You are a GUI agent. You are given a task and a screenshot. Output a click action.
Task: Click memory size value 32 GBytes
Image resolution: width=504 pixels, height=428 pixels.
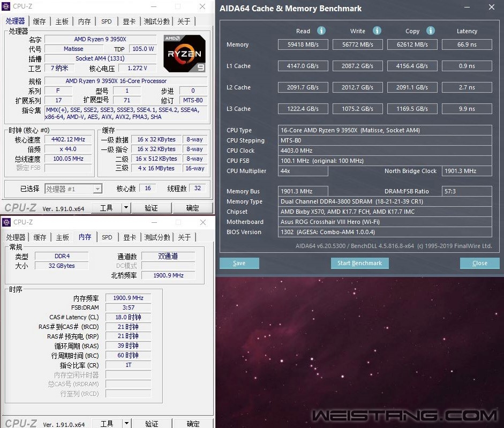click(x=62, y=266)
